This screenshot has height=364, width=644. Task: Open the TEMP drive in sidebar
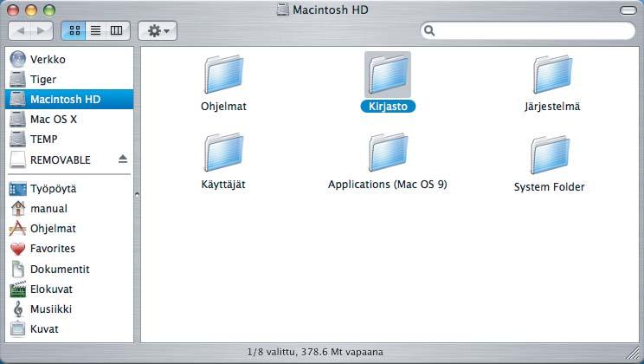pos(69,139)
